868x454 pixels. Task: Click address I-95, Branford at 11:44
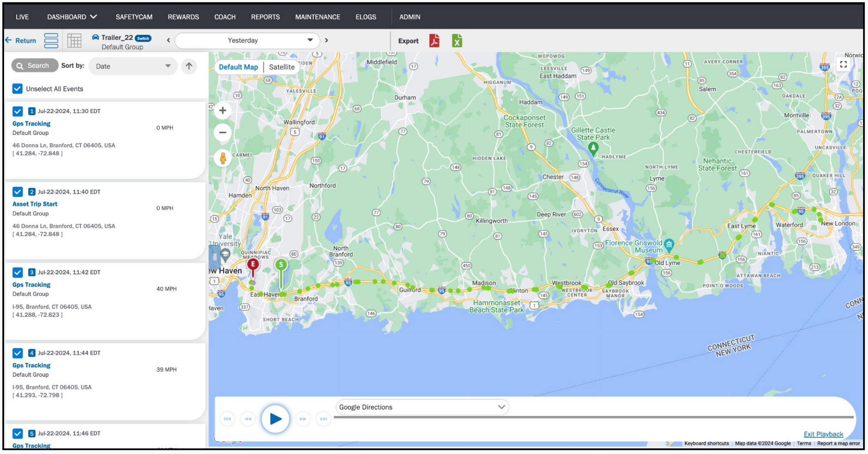click(52, 387)
